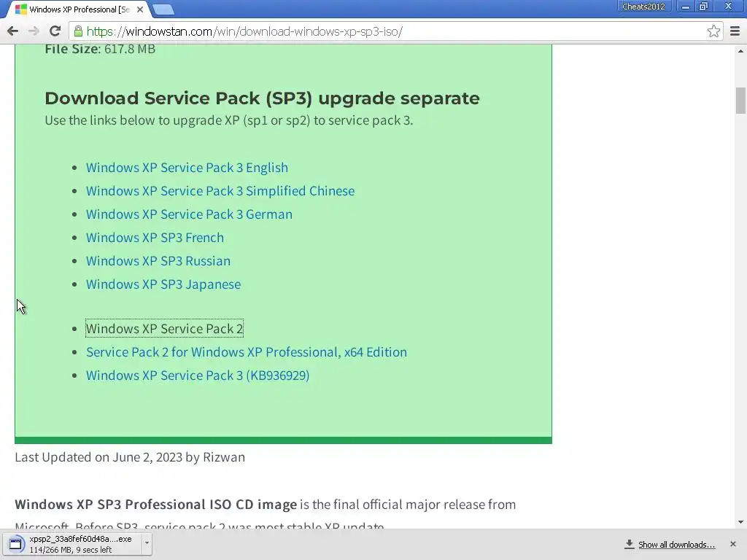The width and height of the screenshot is (747, 560).
Task: Reload the current page
Action: pyautogui.click(x=55, y=31)
